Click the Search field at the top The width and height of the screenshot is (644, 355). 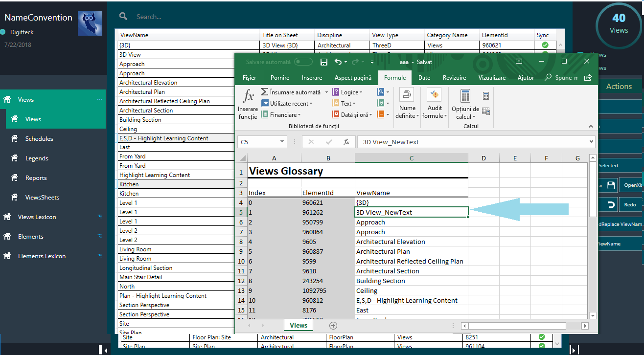coord(196,17)
